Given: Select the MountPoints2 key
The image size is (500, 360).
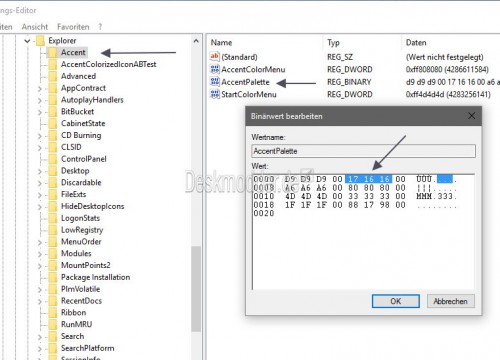Looking at the screenshot, I should pos(86,265).
